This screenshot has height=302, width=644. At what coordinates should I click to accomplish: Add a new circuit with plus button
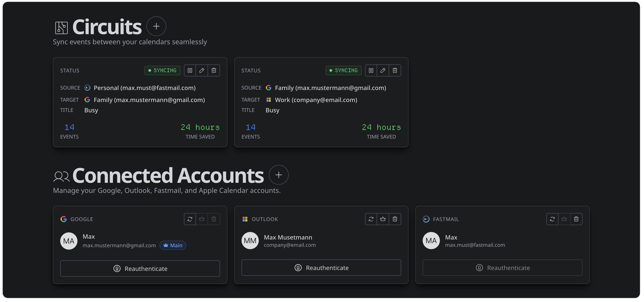tap(156, 26)
